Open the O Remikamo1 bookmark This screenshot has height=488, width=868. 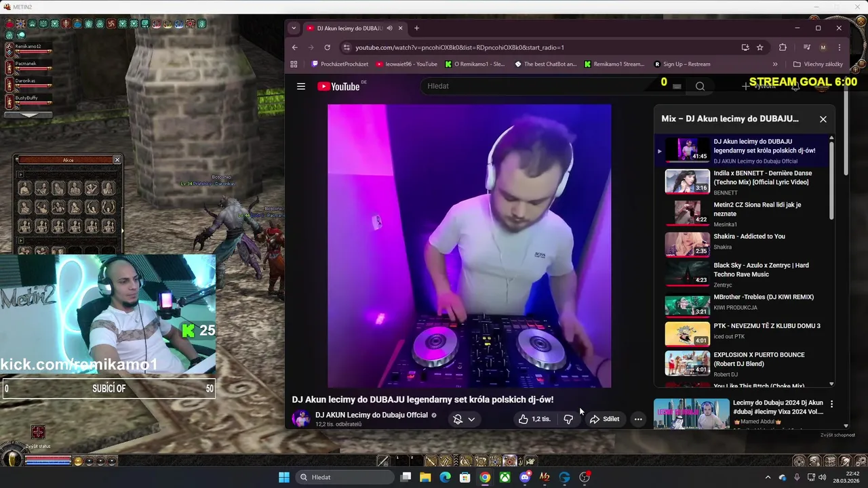(475, 64)
